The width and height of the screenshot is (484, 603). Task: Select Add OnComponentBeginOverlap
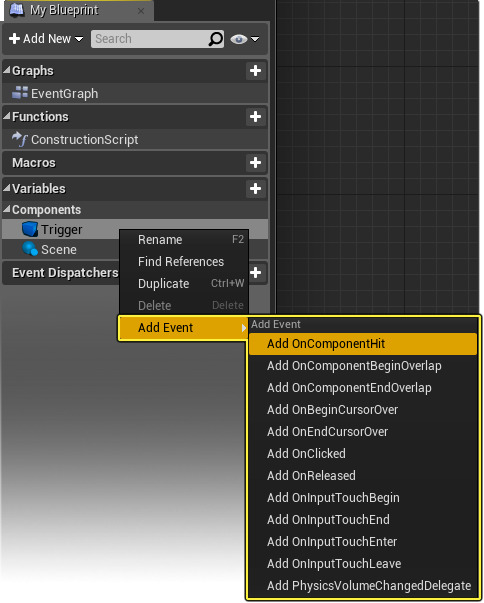tap(363, 366)
